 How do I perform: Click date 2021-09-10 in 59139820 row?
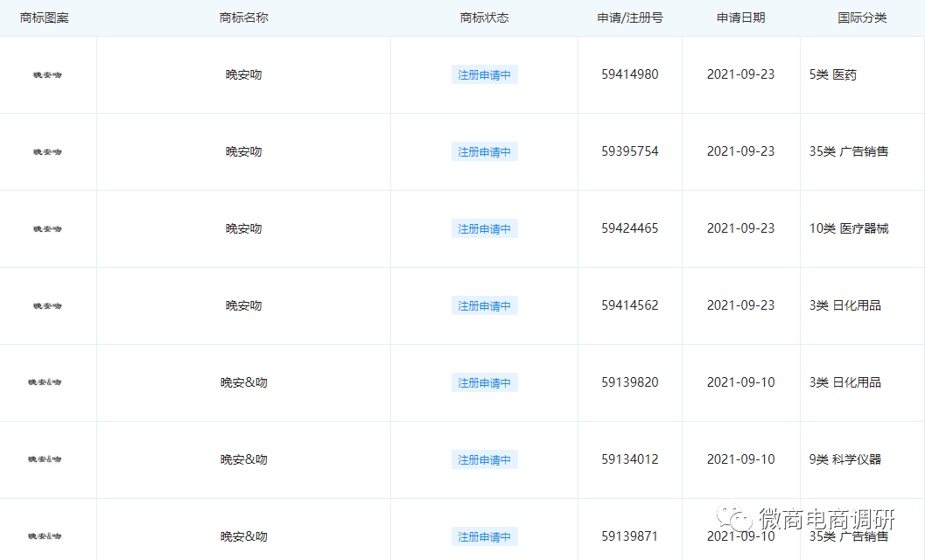tap(741, 382)
